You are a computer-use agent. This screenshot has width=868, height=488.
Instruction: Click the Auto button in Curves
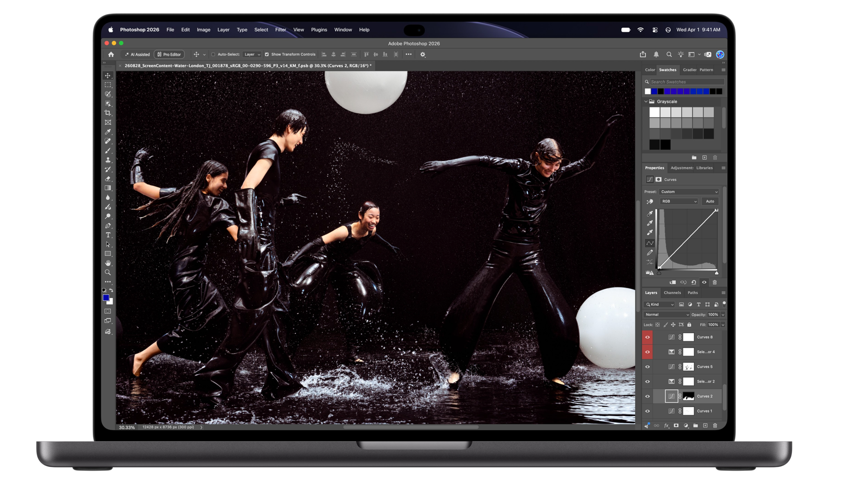point(710,202)
